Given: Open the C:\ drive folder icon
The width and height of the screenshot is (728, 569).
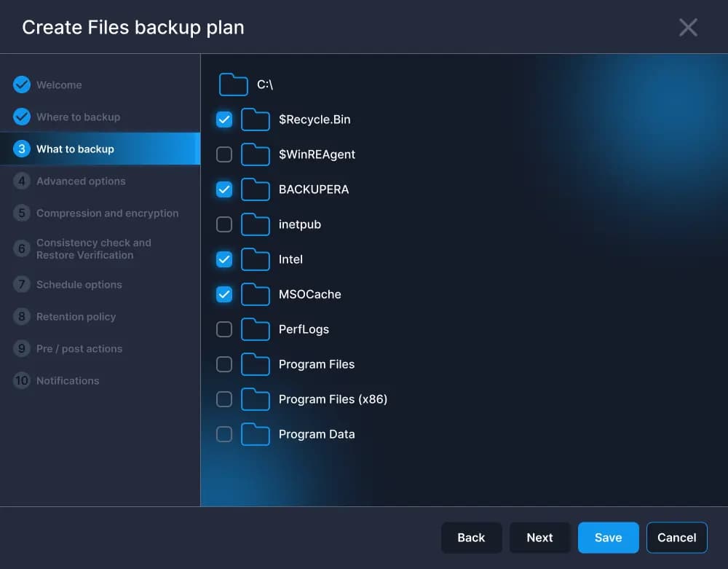Looking at the screenshot, I should [233, 85].
